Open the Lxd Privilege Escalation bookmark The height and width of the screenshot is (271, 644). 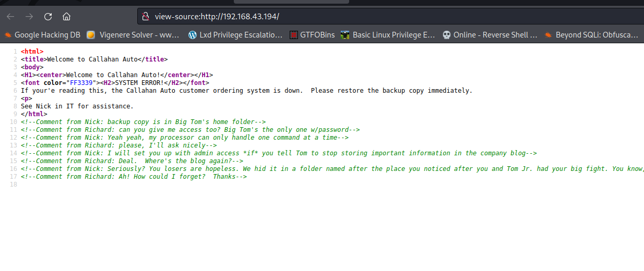point(235,35)
